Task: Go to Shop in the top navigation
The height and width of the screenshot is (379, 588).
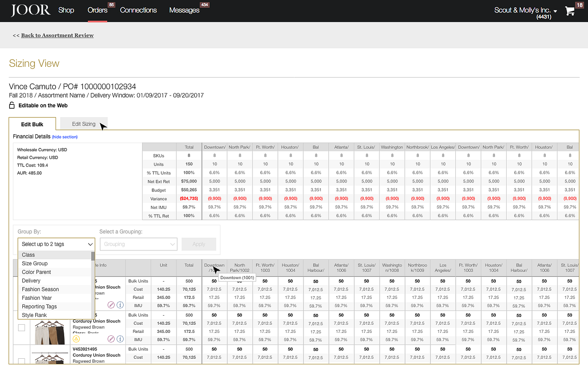Action: [66, 10]
